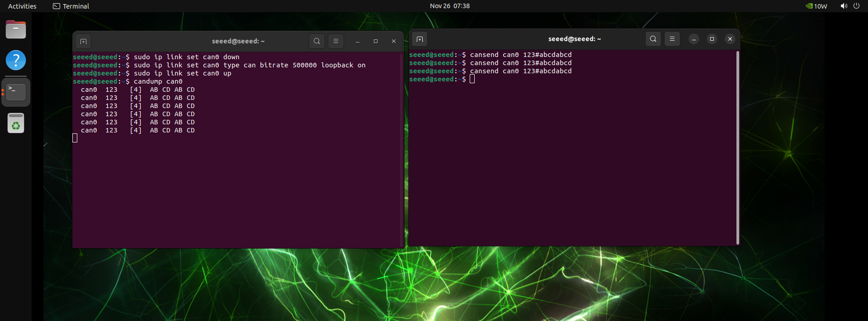Click Terminal icon in the dock
Screen dimensions: 868x321
pos(16,92)
